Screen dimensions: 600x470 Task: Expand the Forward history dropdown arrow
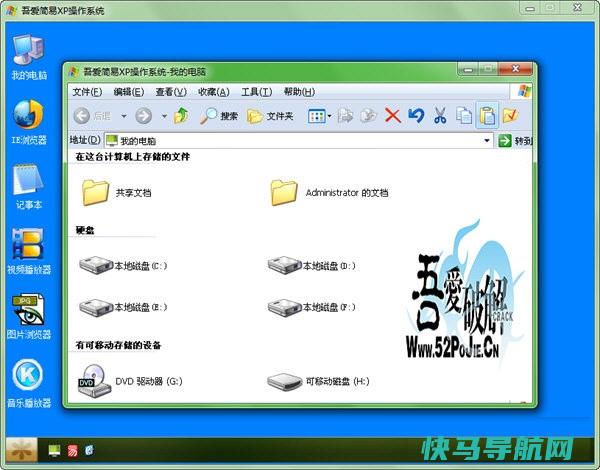(x=164, y=116)
